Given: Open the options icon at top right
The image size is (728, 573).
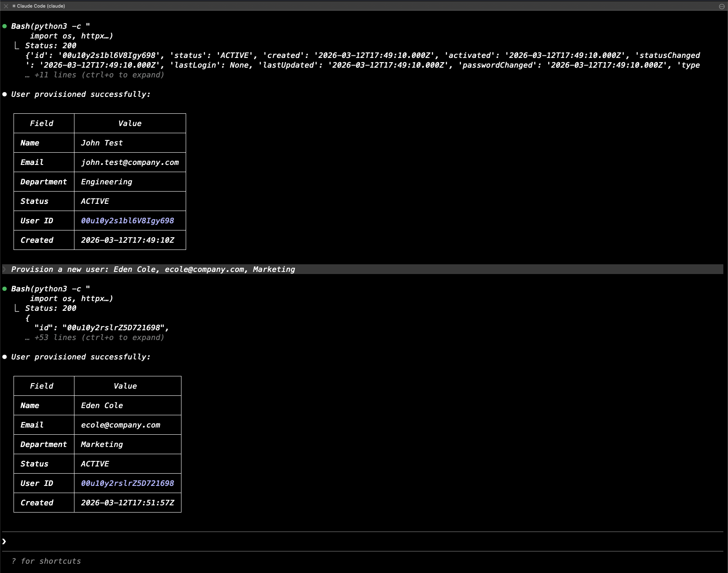Looking at the screenshot, I should pos(722,6).
